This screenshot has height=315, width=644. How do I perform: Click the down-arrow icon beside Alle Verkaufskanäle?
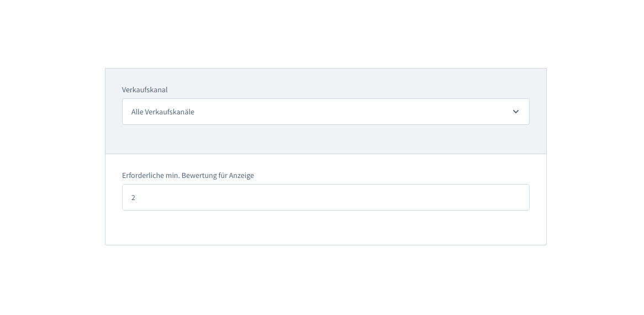coord(515,112)
